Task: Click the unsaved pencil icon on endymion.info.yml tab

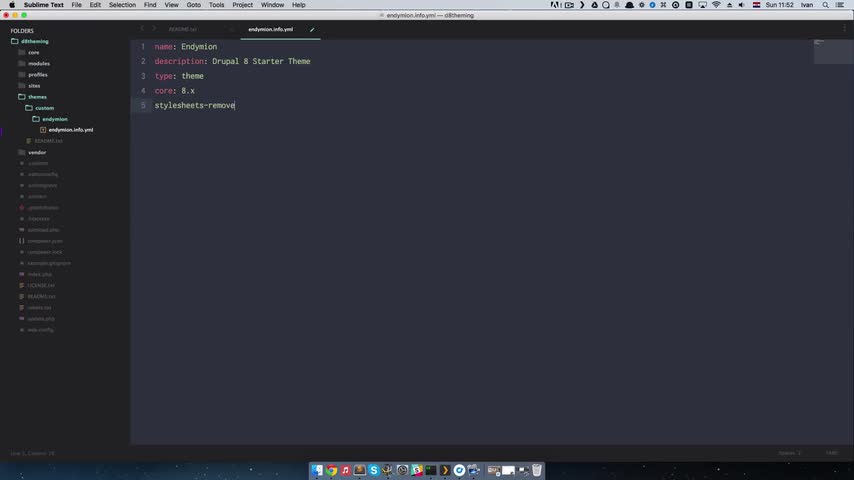Action: 312,29
